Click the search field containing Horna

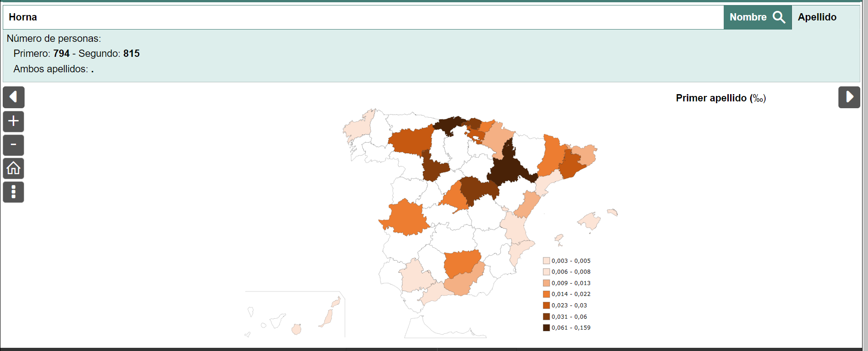[363, 17]
